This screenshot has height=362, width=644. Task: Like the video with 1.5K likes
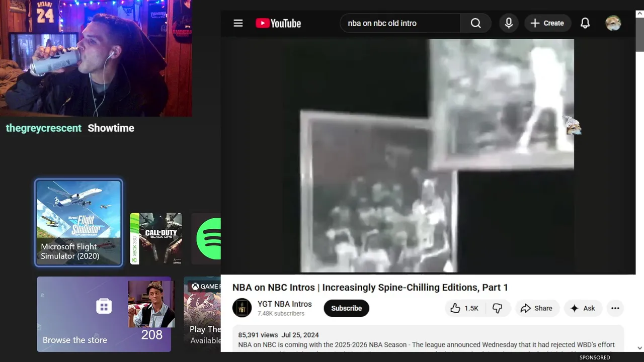pyautogui.click(x=464, y=308)
